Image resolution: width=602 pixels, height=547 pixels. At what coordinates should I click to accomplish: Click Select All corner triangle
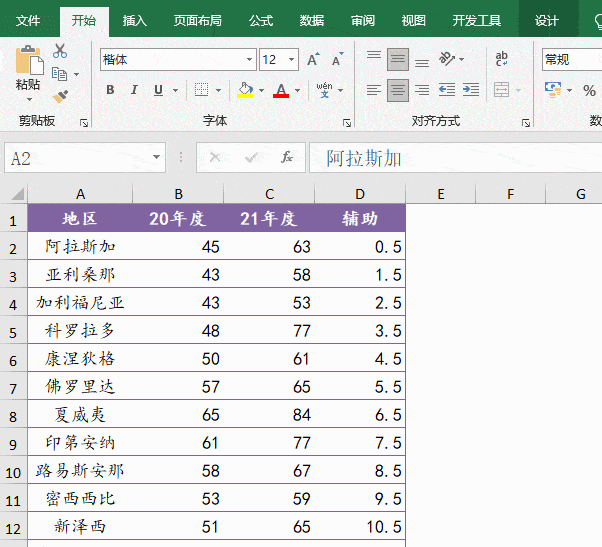(17, 194)
